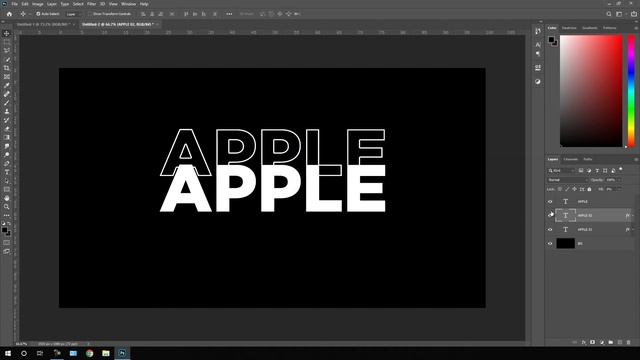Select the Healing Brush tool
The image size is (640, 360).
click(x=7, y=94)
